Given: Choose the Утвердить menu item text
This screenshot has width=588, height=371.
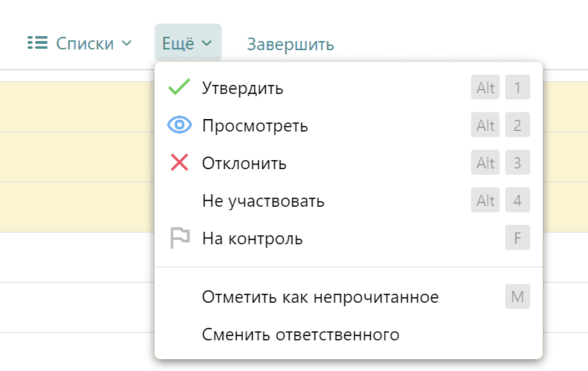Looking at the screenshot, I should [x=242, y=88].
